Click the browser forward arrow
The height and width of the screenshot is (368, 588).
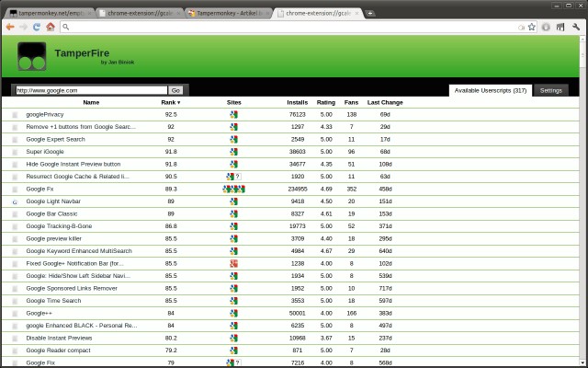(x=23, y=27)
